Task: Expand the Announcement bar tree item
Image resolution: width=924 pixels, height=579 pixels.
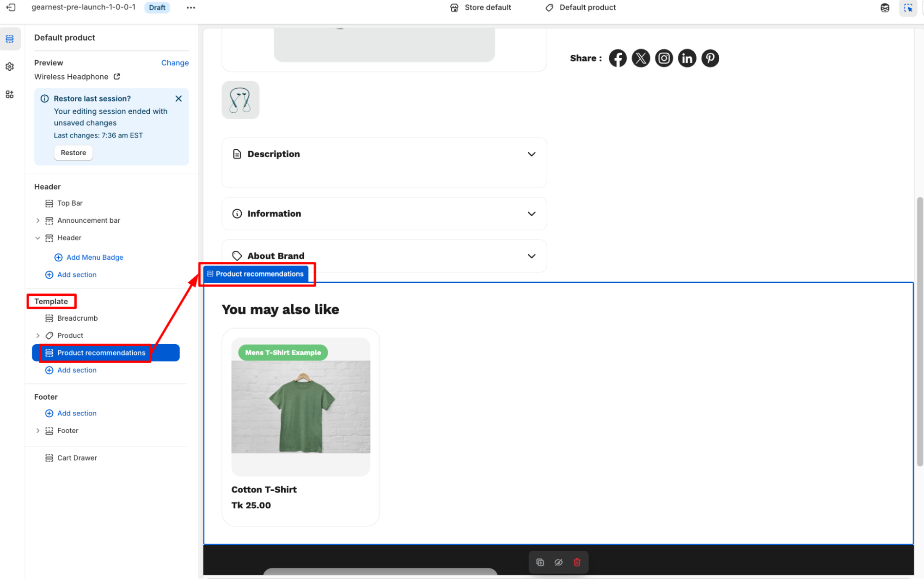Action: pos(38,220)
